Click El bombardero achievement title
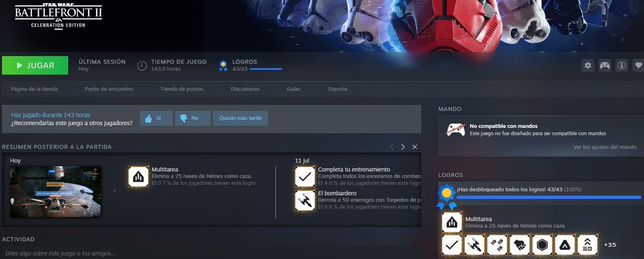The image size is (644, 259). point(337,193)
